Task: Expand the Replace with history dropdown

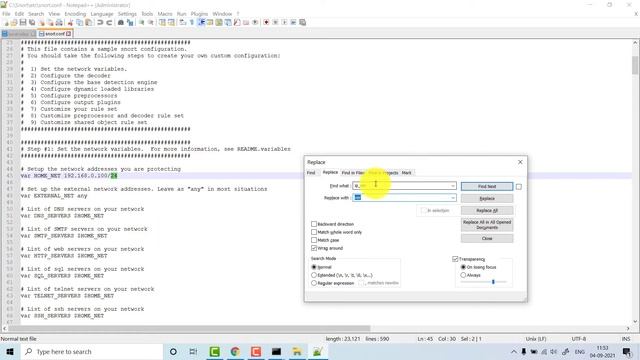Action: click(x=453, y=198)
